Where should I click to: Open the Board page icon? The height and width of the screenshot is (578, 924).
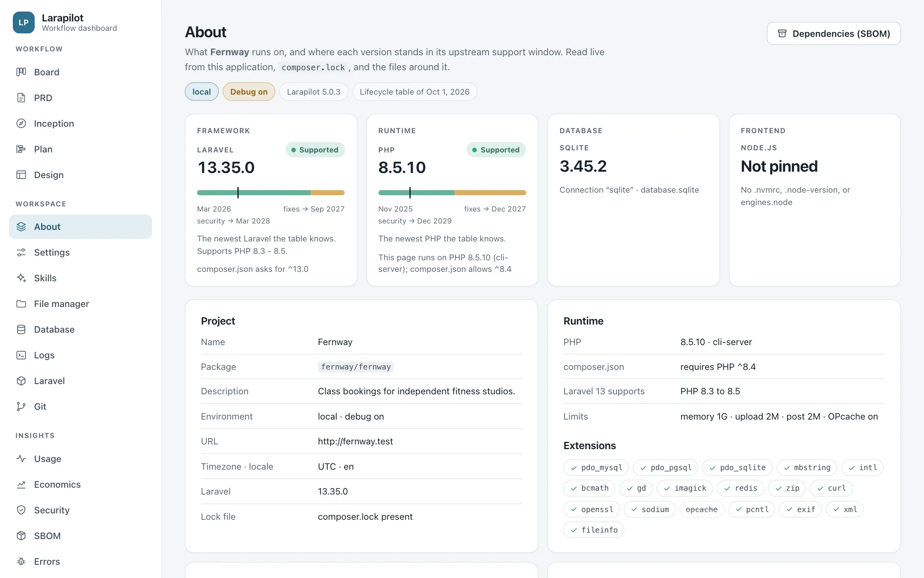coord(21,72)
